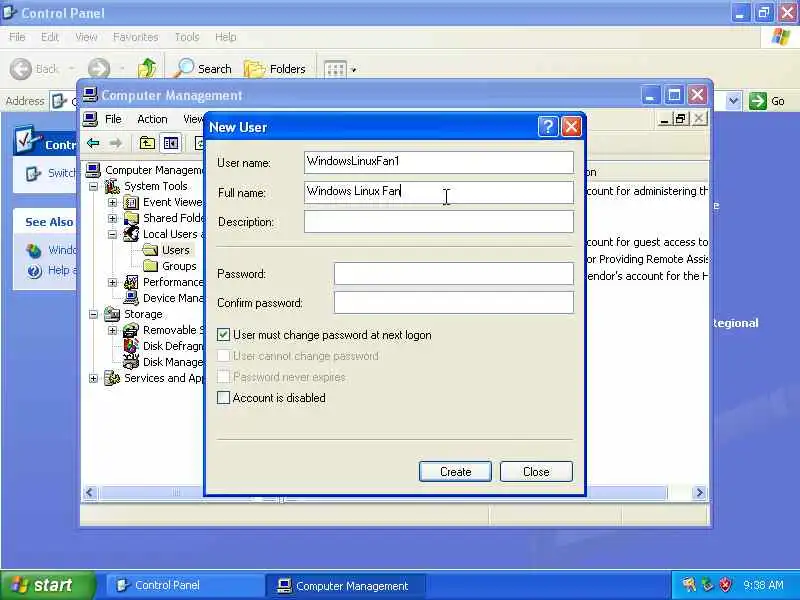The height and width of the screenshot is (600, 800).
Task: Click the security shield tray icon
Action: click(x=725, y=585)
